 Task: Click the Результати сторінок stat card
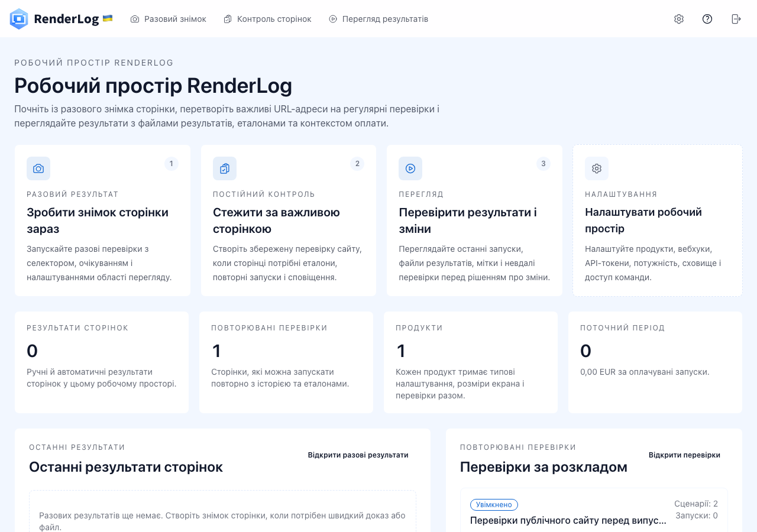pyautogui.click(x=102, y=362)
